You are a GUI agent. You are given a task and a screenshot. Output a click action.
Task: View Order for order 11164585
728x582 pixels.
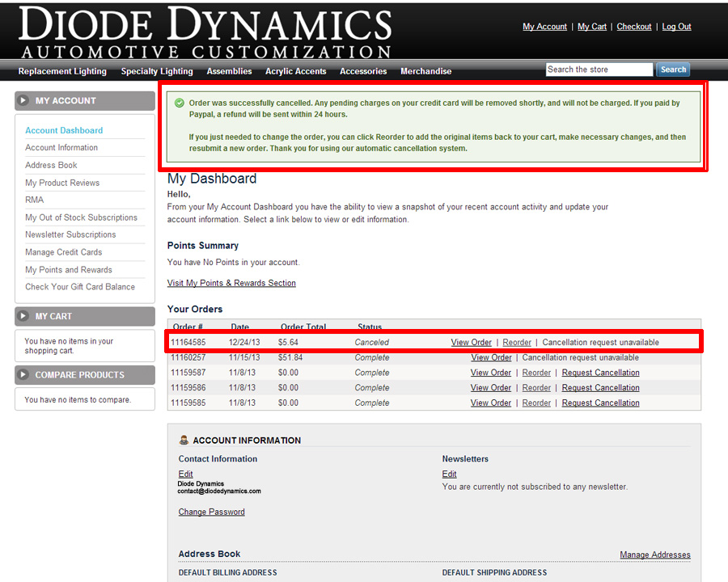click(472, 342)
